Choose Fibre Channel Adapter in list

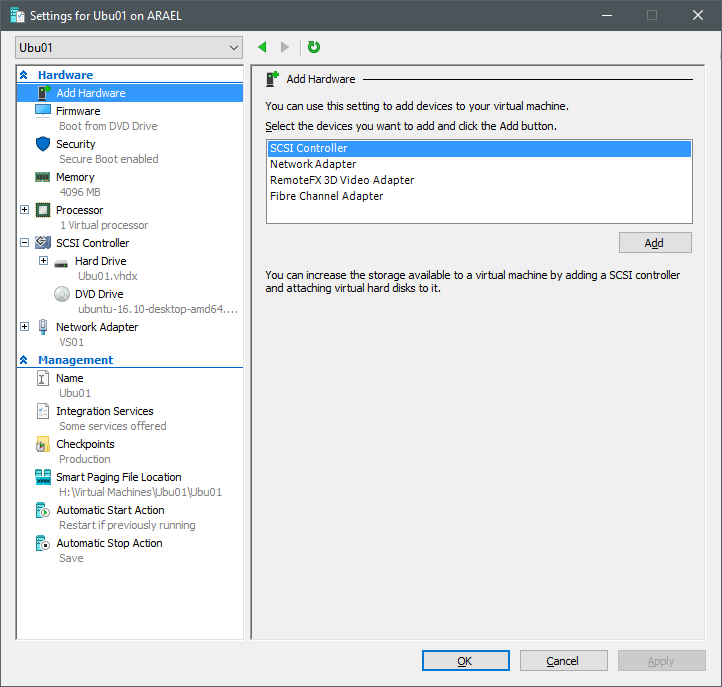tap(479, 196)
